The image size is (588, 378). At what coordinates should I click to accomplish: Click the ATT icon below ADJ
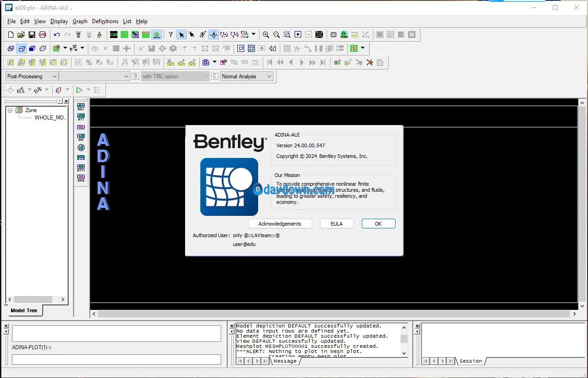(81, 117)
